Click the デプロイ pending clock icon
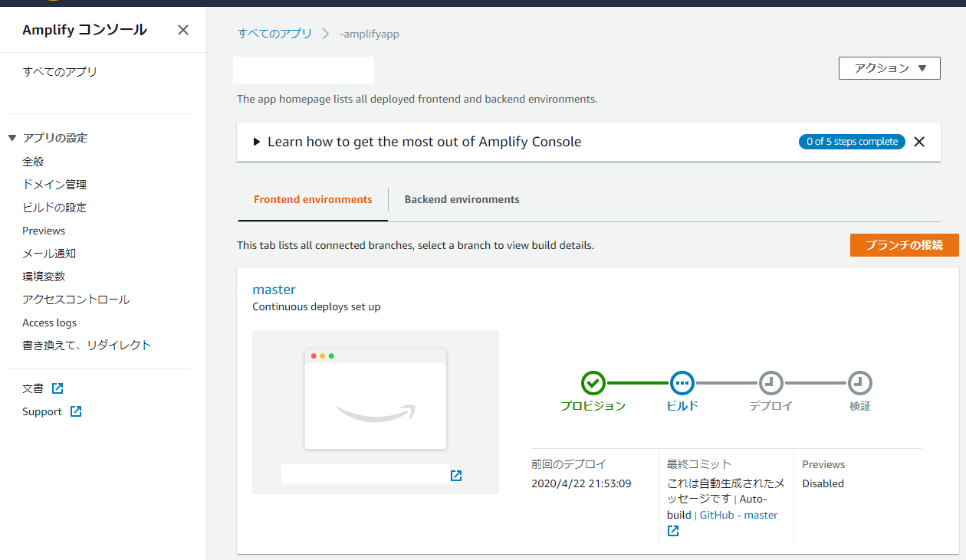The height and width of the screenshot is (560, 966). coord(770,382)
